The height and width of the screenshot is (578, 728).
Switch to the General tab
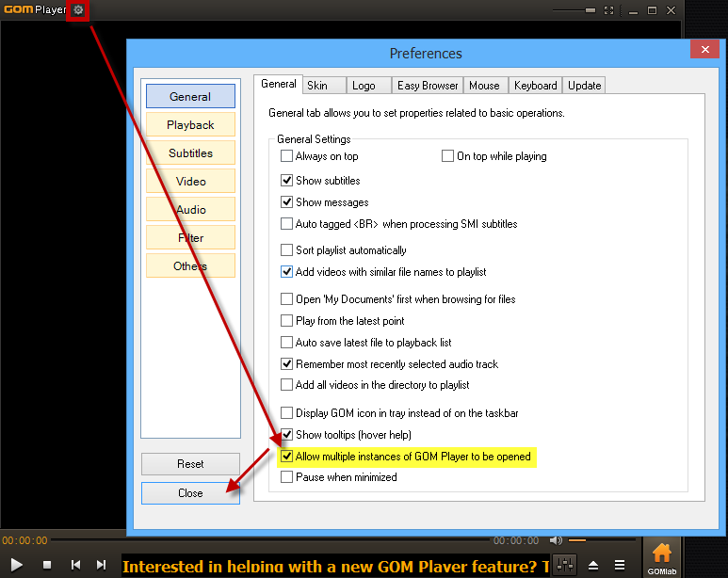point(278,84)
